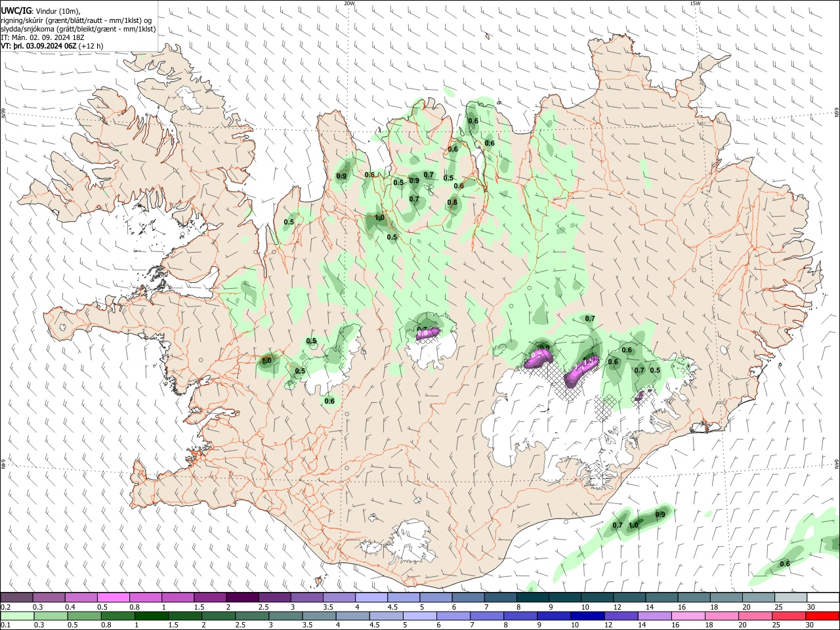The width and height of the screenshot is (840, 630).
Task: Pick the pale grey snow swatch at value 25
Action: (x=791, y=598)
